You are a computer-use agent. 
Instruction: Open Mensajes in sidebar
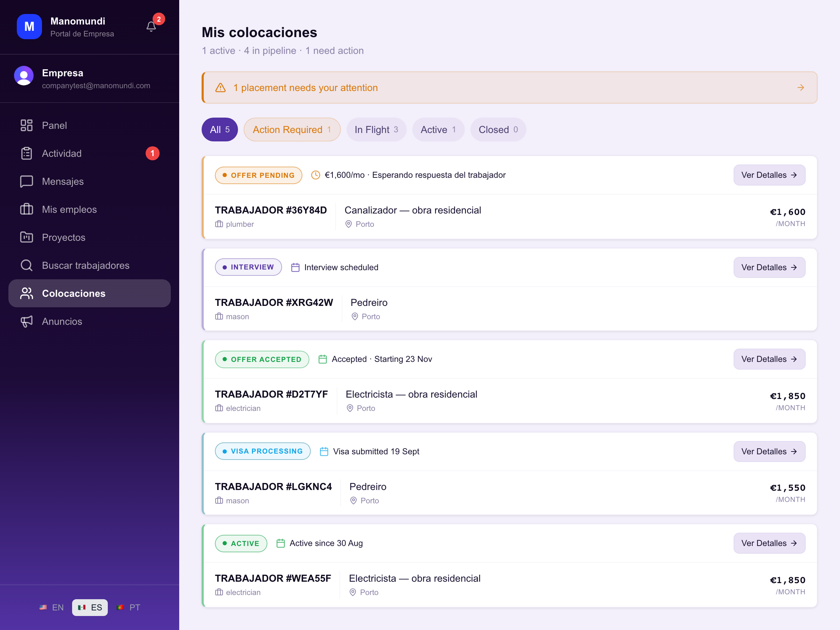[x=90, y=182]
